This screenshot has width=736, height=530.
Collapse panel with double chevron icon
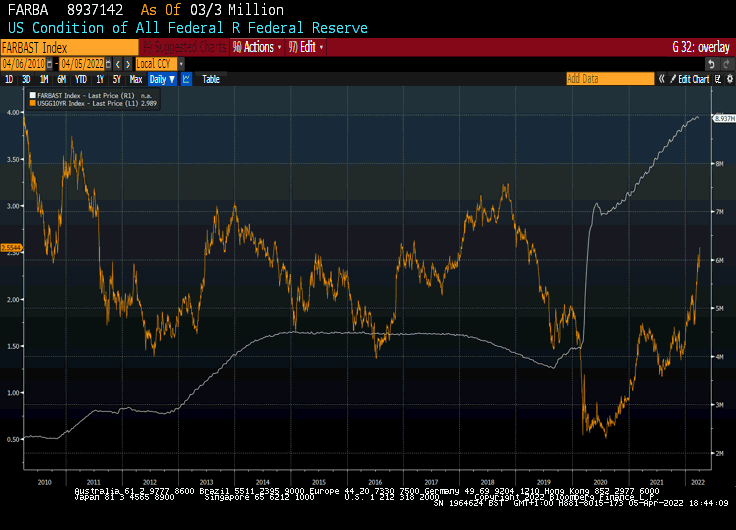[x=660, y=79]
